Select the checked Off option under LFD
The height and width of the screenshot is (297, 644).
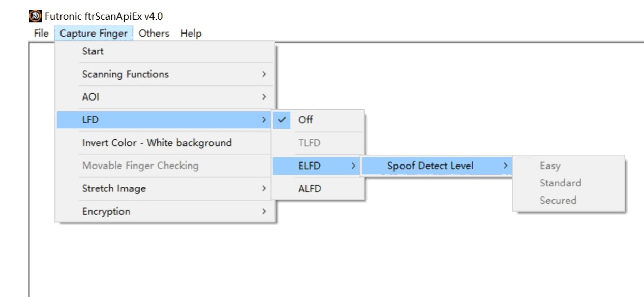coord(318,120)
